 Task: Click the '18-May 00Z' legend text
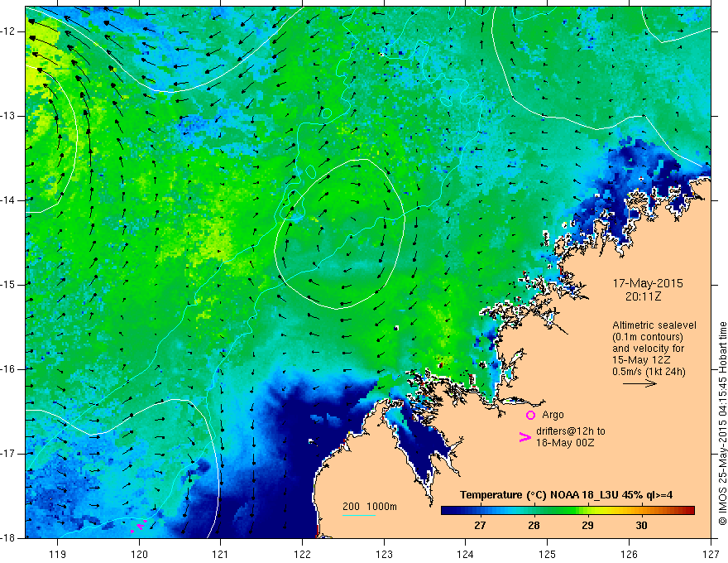click(x=565, y=443)
